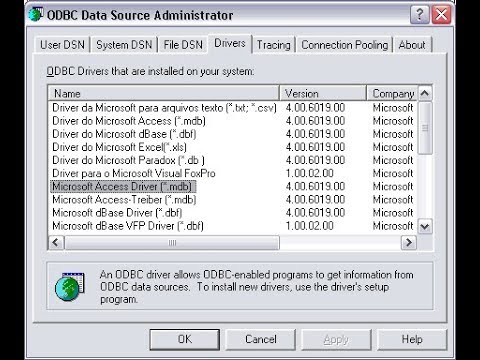Sort drivers by Version column header
This screenshot has height=360, width=480.
click(323, 93)
